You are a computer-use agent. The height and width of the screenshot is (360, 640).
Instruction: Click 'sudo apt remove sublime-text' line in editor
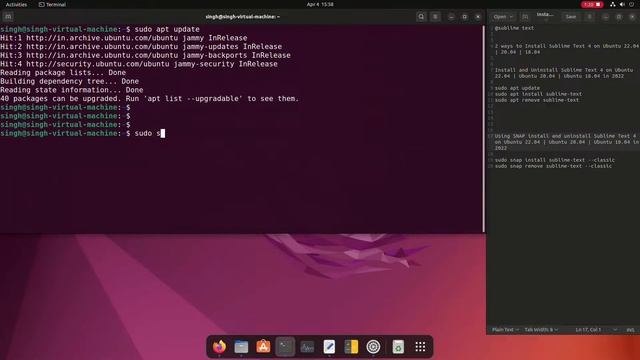tap(537, 100)
